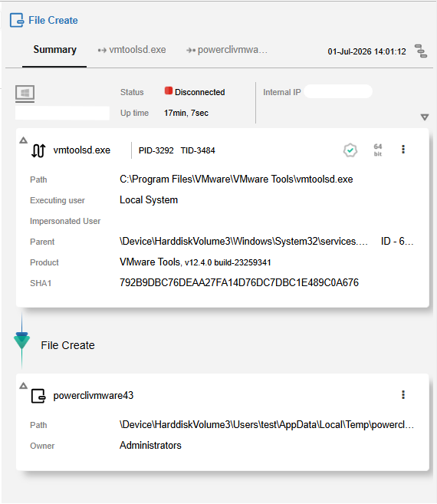This screenshot has width=437, height=504.
Task: Click PID-3292 value
Action: [x=156, y=150]
